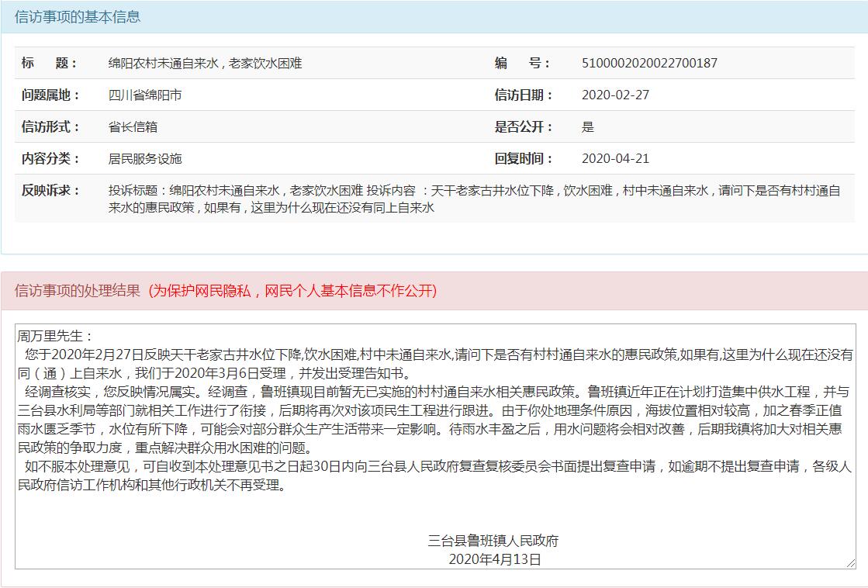Click the 内容分类 value 居民服务设施
Viewport: 868px width, 588px height.
(145, 159)
